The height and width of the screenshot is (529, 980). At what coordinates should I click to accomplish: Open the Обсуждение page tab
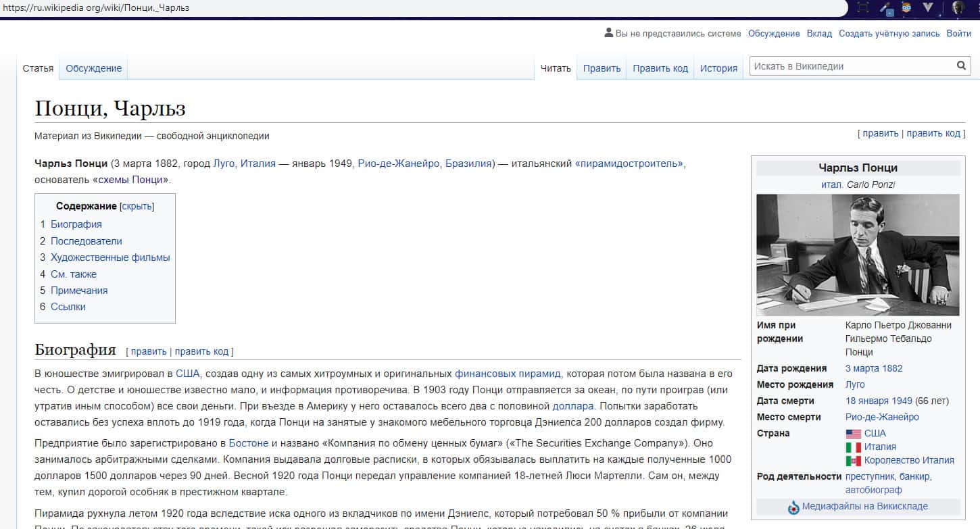click(x=94, y=68)
